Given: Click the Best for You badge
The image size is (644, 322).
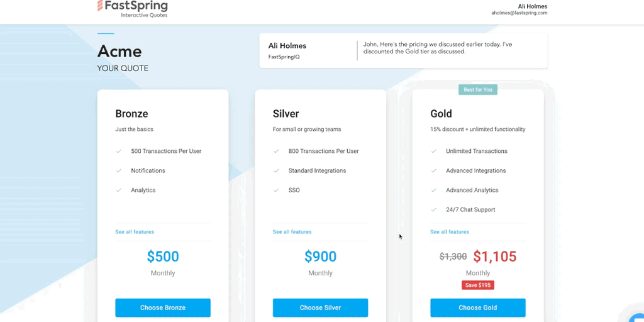Looking at the screenshot, I should click(478, 90).
